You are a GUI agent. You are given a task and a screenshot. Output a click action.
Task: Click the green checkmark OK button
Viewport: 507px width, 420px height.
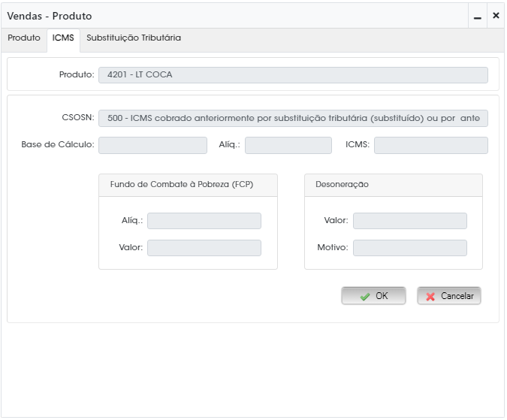(x=373, y=296)
